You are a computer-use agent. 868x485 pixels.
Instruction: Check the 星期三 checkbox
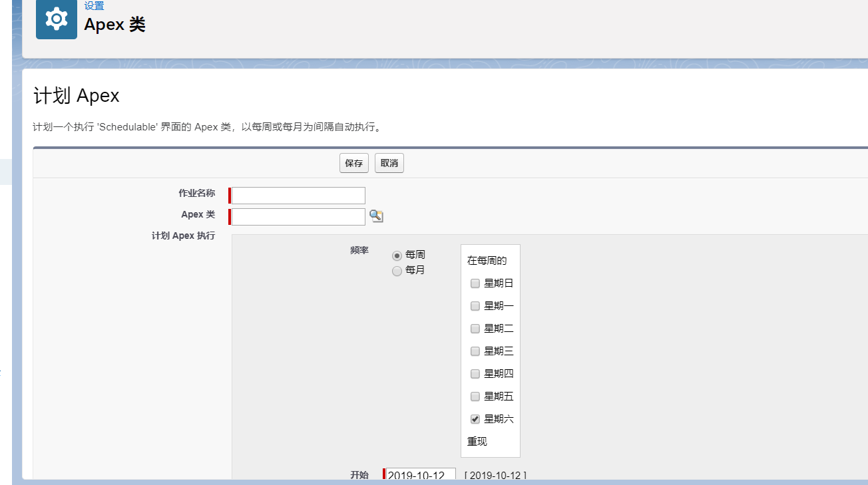pyautogui.click(x=475, y=351)
